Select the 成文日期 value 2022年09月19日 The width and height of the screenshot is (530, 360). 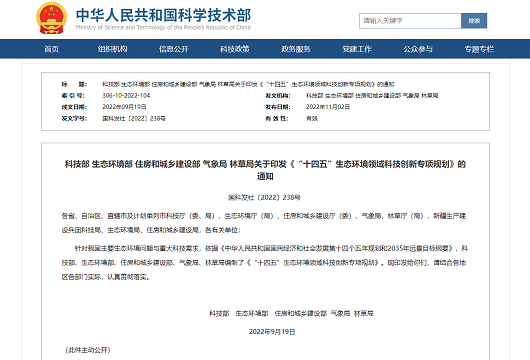[124, 107]
